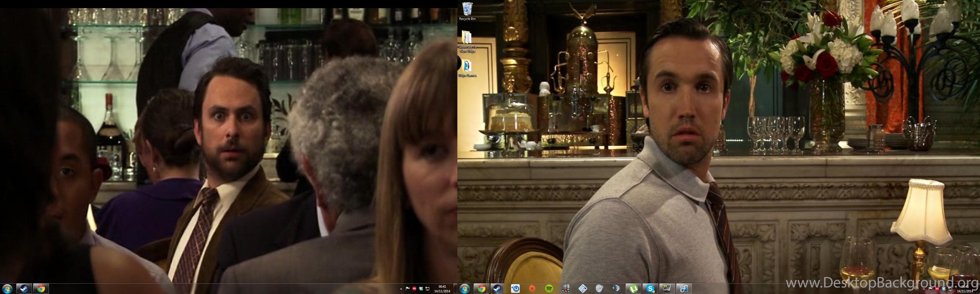Open the Recycle Bin desktop icon
Screen dimensions: 980x294
click(467, 11)
